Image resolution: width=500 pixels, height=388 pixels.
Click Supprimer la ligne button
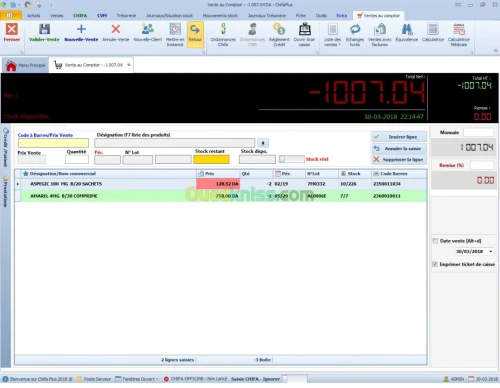[399, 160]
